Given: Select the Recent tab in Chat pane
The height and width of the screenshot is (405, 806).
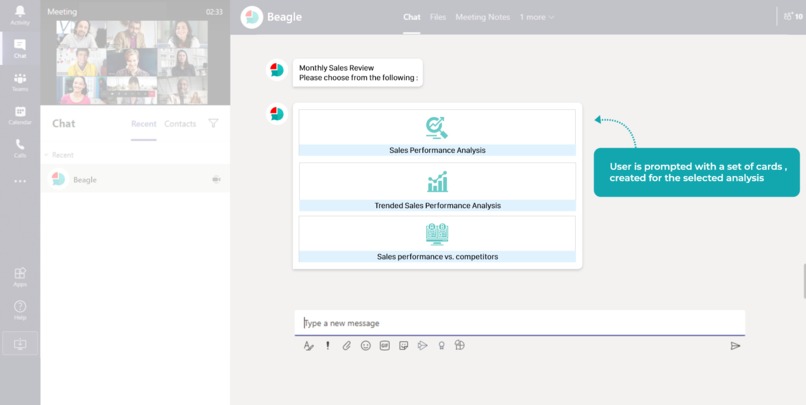Looking at the screenshot, I should coord(143,124).
